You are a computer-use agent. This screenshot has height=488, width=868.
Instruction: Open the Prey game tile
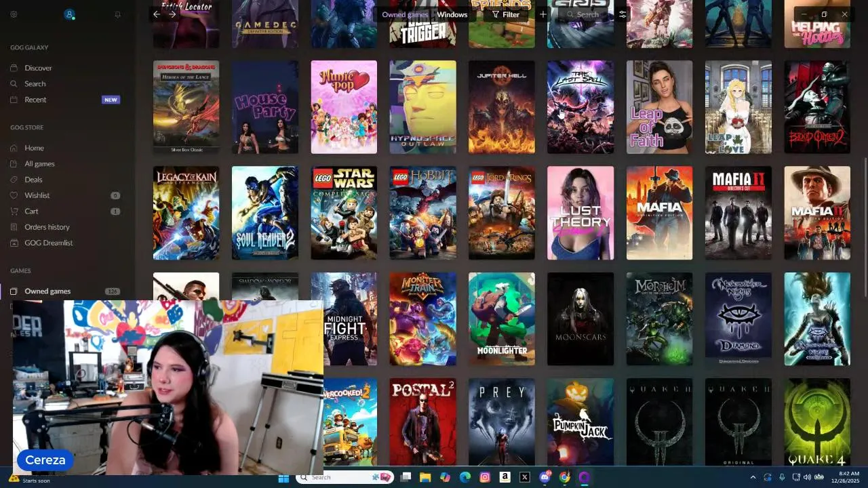502,422
